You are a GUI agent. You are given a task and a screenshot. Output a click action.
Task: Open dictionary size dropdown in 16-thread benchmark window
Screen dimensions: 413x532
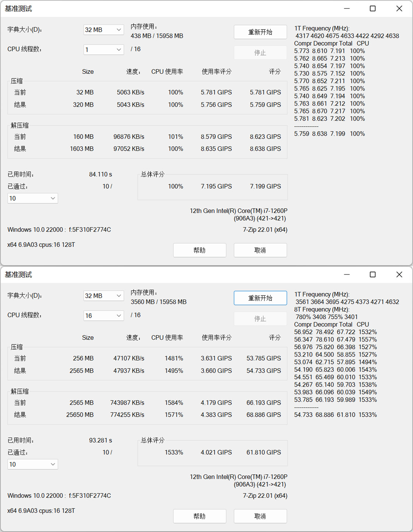pyautogui.click(x=103, y=296)
